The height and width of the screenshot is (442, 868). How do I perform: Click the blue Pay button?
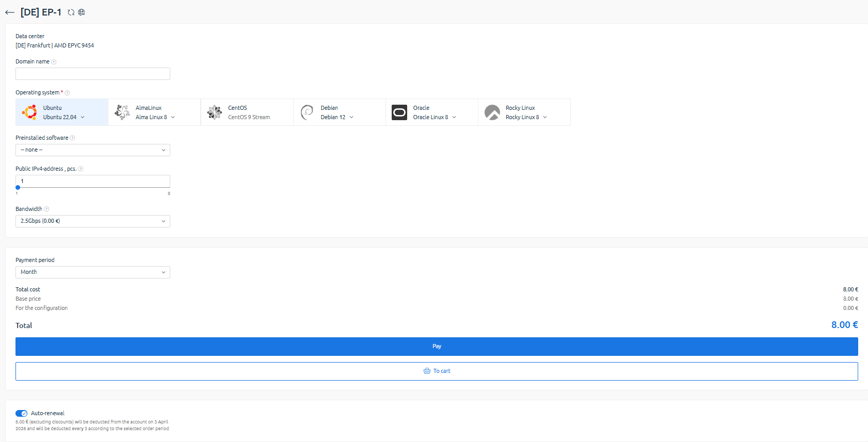(x=437, y=347)
